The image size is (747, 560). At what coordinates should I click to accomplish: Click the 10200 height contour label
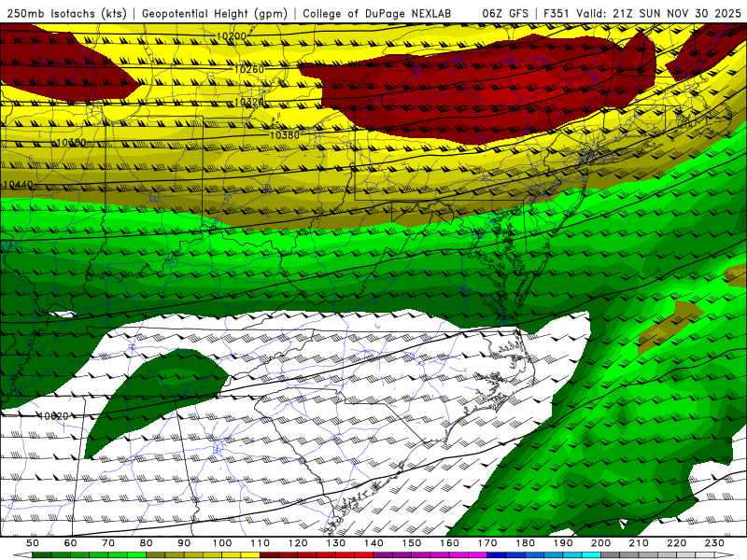tap(232, 35)
